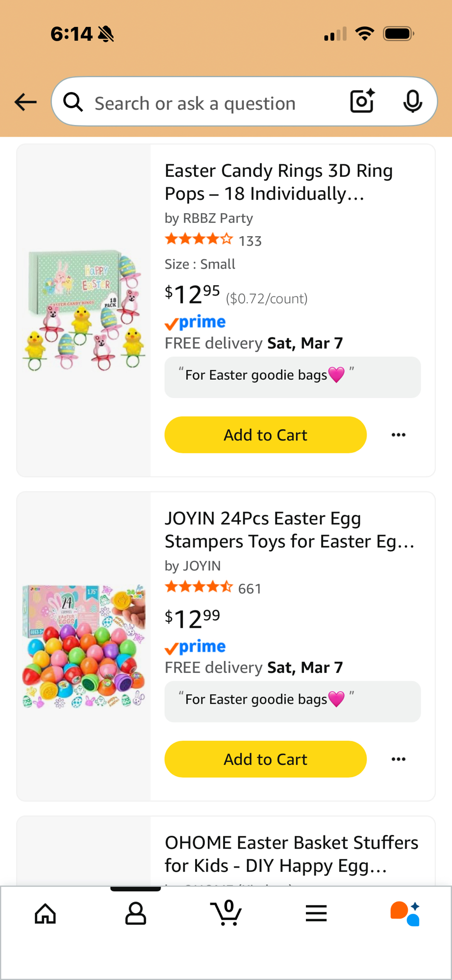Screen dimensions: 452x980
Task: Go to the Home tab
Action: pyautogui.click(x=46, y=914)
